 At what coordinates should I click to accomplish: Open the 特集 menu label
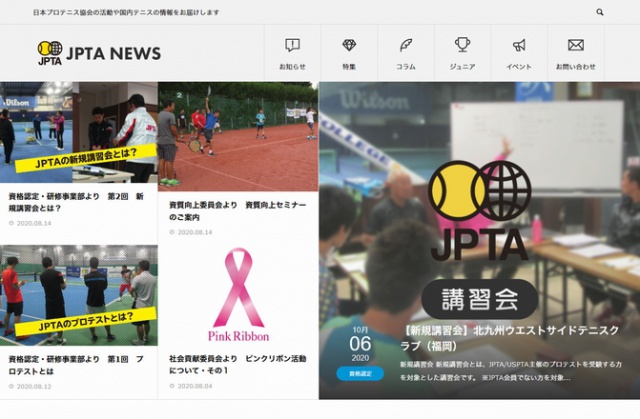pos(349,67)
